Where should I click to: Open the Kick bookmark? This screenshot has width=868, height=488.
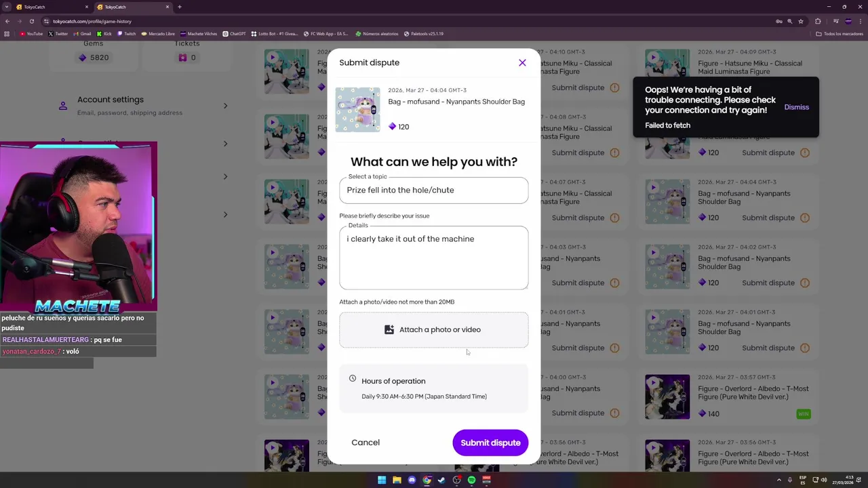[x=104, y=33]
